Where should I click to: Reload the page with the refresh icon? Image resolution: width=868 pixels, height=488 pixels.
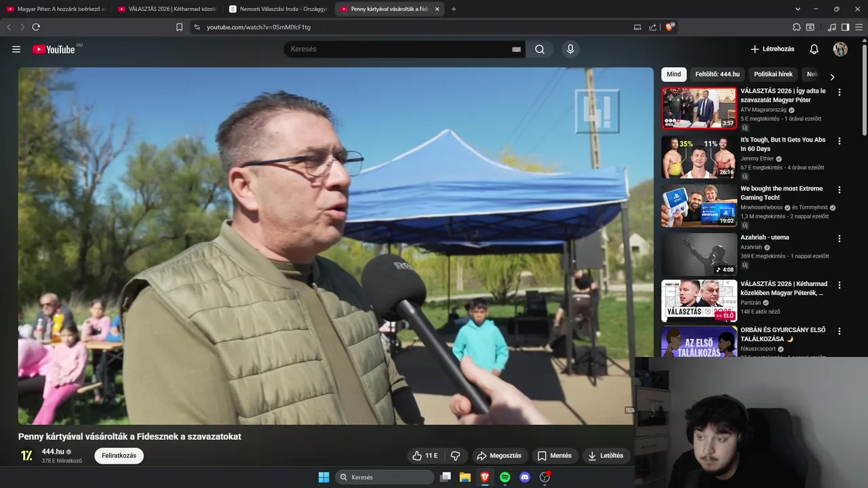pos(36,27)
